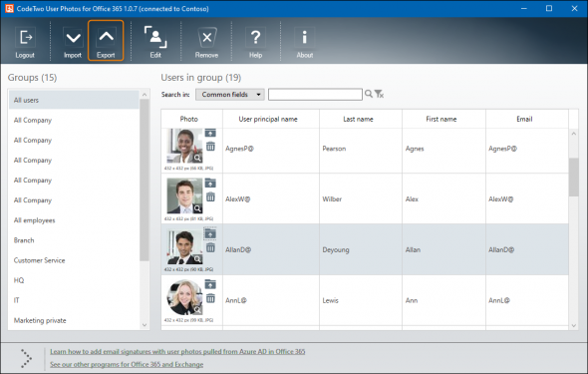This screenshot has width=588, height=374.
Task: Click the groups list scrollbar thumb
Action: (145, 181)
